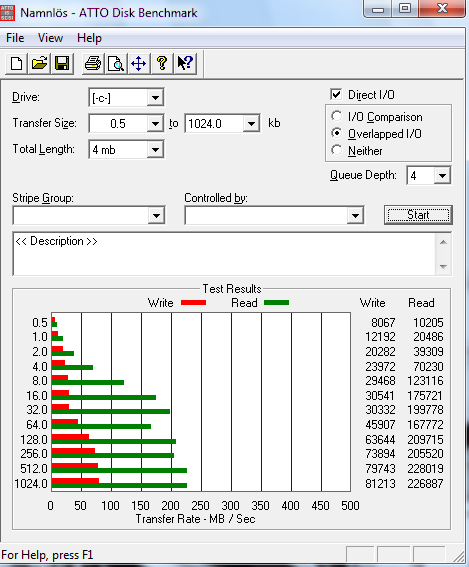Activate the context help pointer icon

tap(186, 64)
